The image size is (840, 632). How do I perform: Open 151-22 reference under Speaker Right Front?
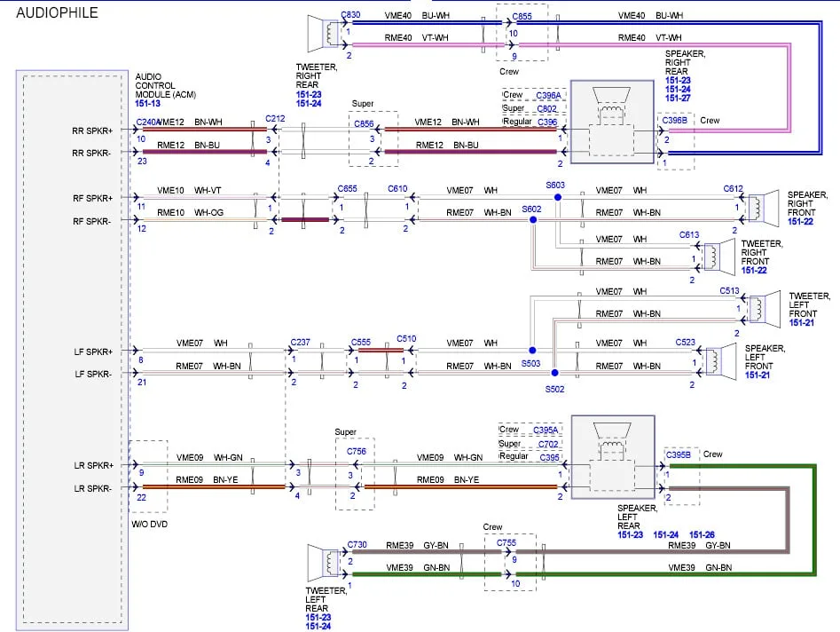[x=800, y=221]
